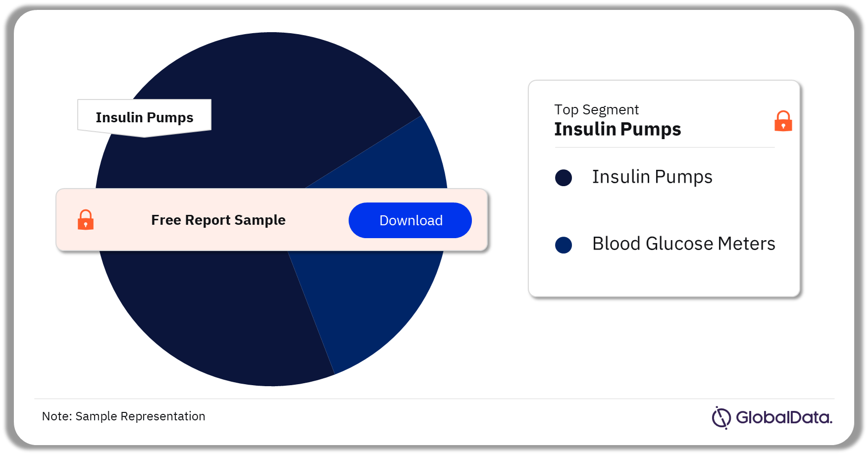
Task: Click the Insulin Pumps callout on pie
Action: coord(145,117)
